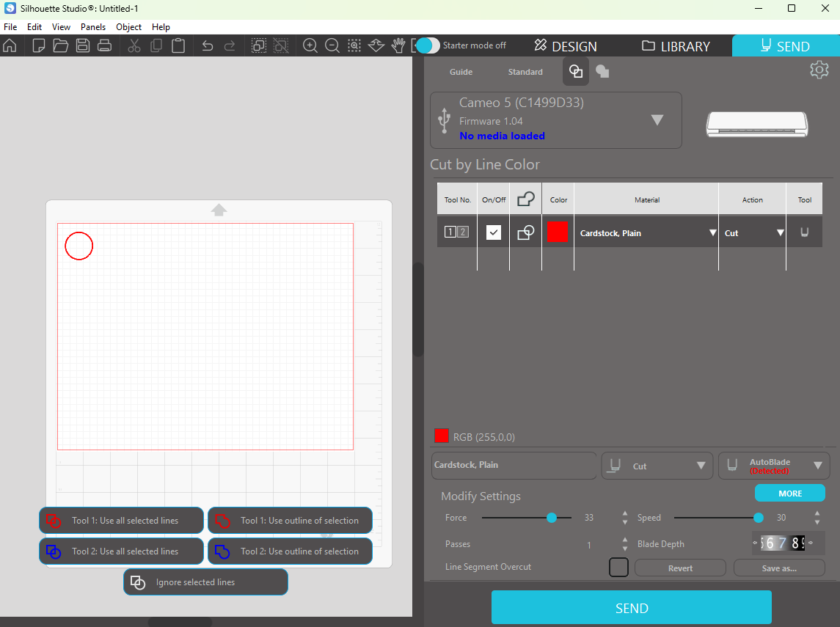Click Tool 1: Use all selected lines
Viewport: 840px width, 627px height.
pos(121,521)
